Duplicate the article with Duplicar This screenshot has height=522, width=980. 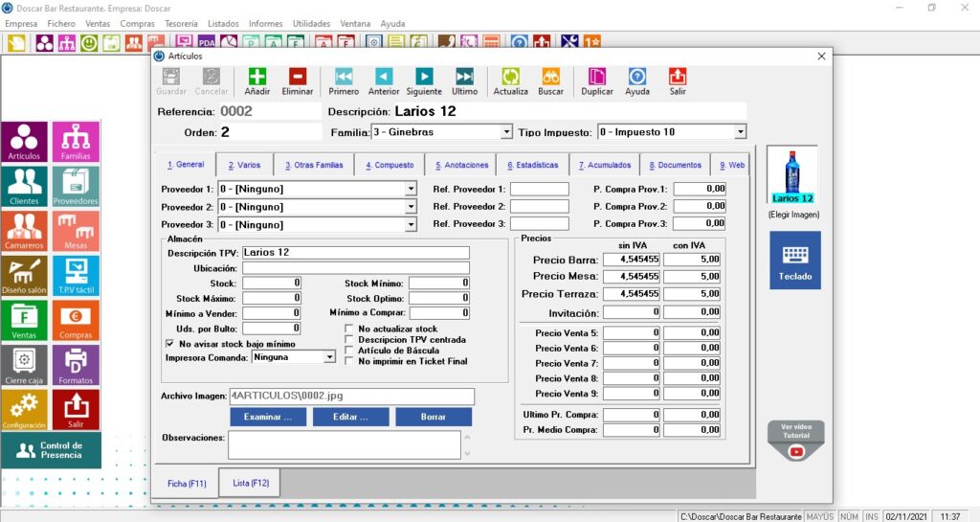tap(597, 78)
